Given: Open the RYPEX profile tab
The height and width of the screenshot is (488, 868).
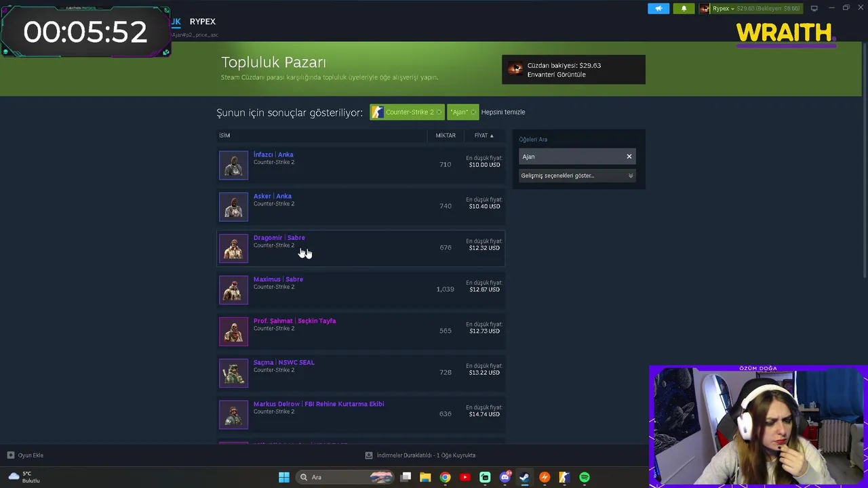Looking at the screenshot, I should pos(202,22).
